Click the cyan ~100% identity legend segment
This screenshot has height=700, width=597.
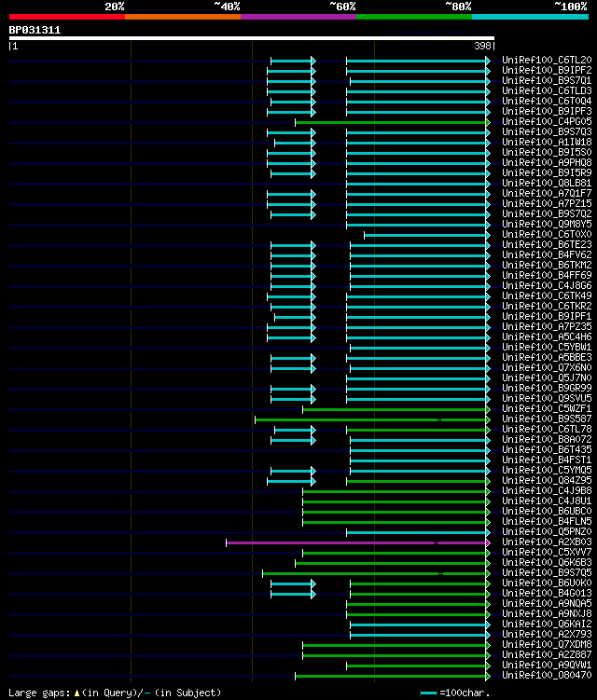coord(530,17)
